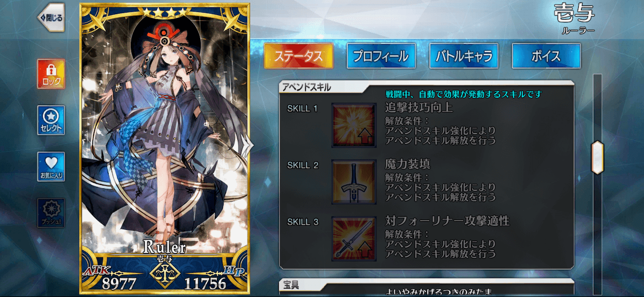The image size is (644, 297).
Task: Select the ボイス tab
Action: click(x=546, y=56)
